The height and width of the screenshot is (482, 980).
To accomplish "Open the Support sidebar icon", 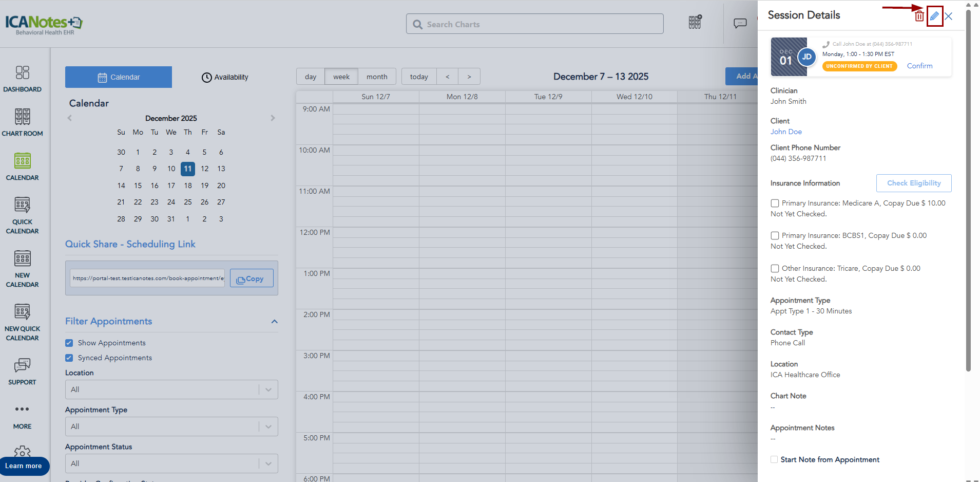I will pyautogui.click(x=22, y=371).
